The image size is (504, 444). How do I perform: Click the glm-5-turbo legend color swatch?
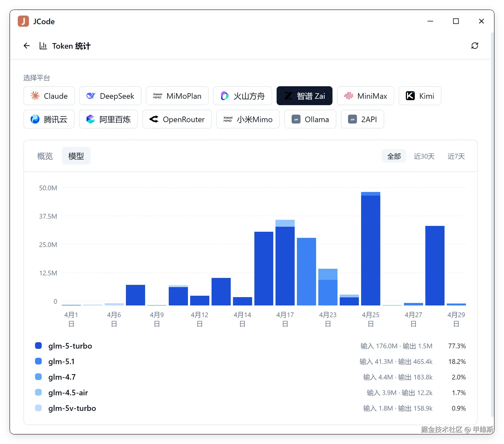coord(38,346)
